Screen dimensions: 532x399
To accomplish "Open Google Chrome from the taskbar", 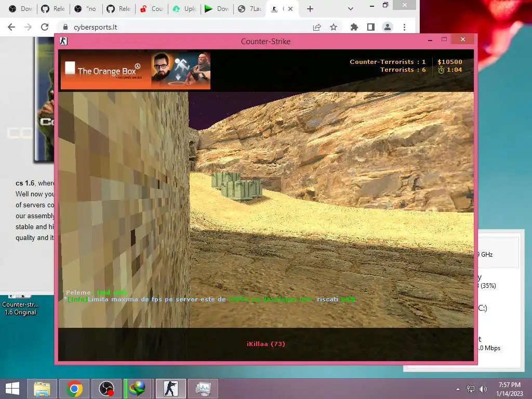I will click(x=74, y=389).
